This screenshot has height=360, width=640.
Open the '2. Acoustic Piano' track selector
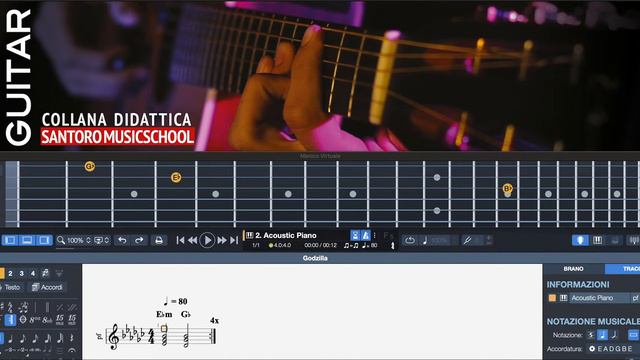286,235
